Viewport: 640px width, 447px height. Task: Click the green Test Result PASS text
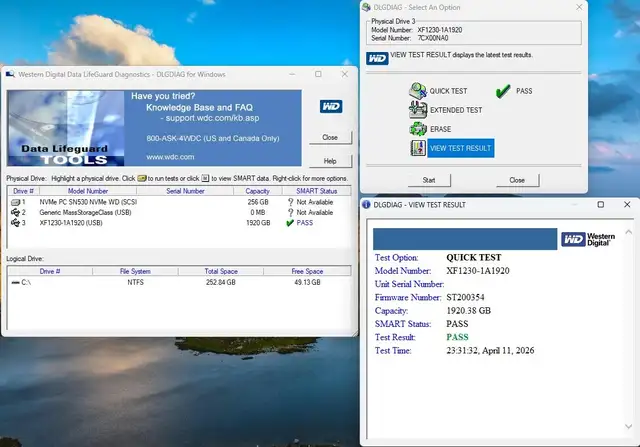pyautogui.click(x=457, y=337)
